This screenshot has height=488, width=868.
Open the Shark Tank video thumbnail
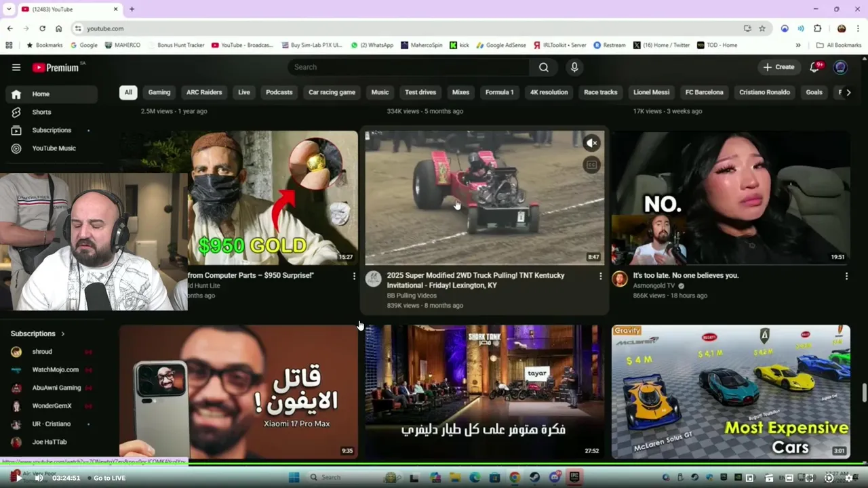coord(484,392)
